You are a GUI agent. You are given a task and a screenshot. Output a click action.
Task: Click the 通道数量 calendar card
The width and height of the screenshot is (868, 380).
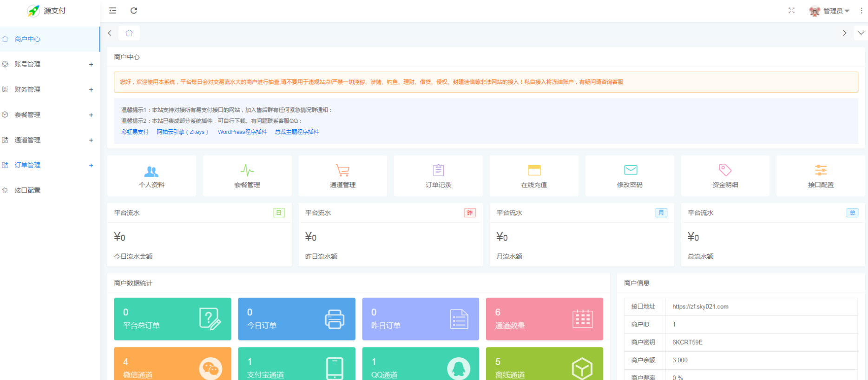545,319
